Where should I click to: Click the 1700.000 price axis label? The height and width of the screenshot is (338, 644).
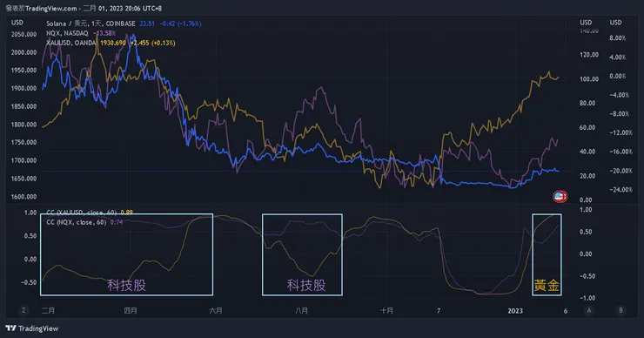point(23,160)
